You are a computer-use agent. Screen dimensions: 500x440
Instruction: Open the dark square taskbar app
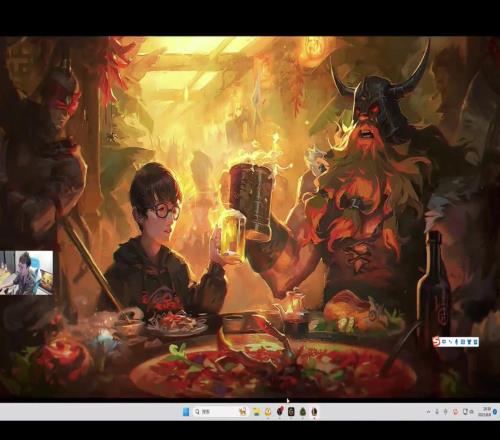(x=291, y=412)
